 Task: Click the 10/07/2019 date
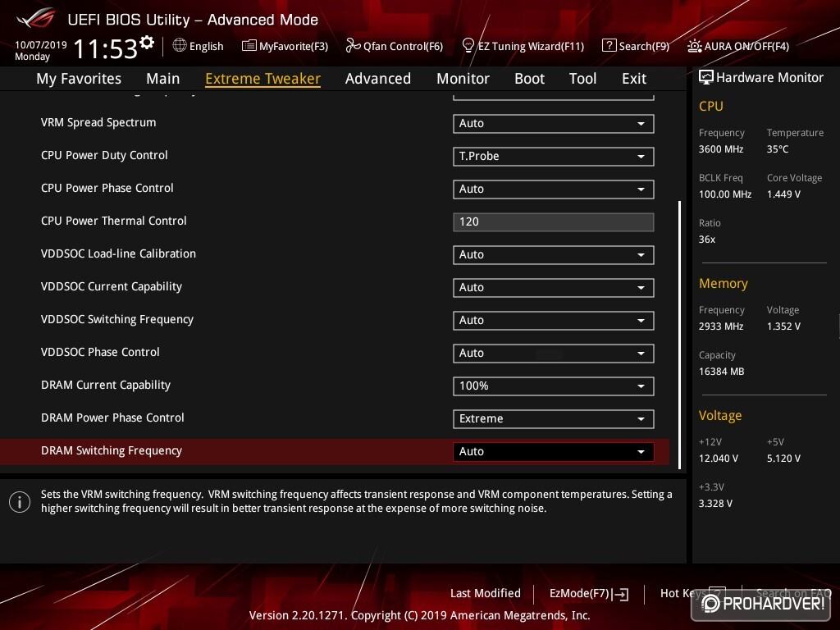point(41,45)
